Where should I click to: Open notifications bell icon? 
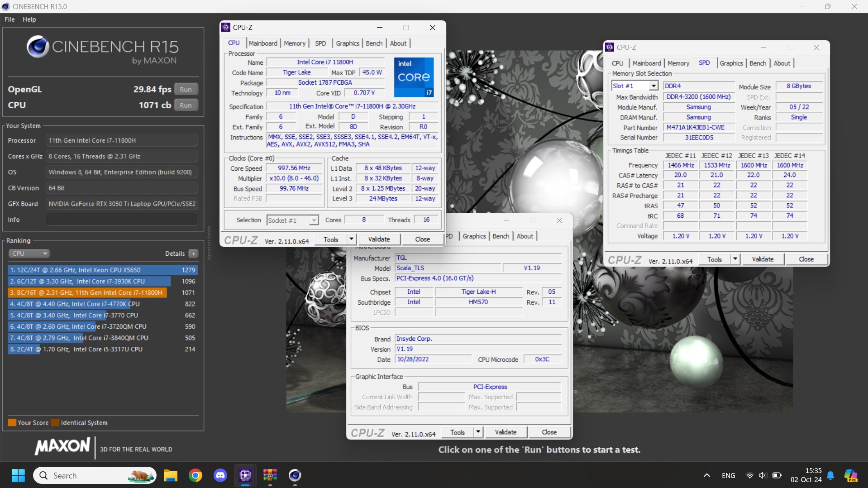(x=830, y=475)
